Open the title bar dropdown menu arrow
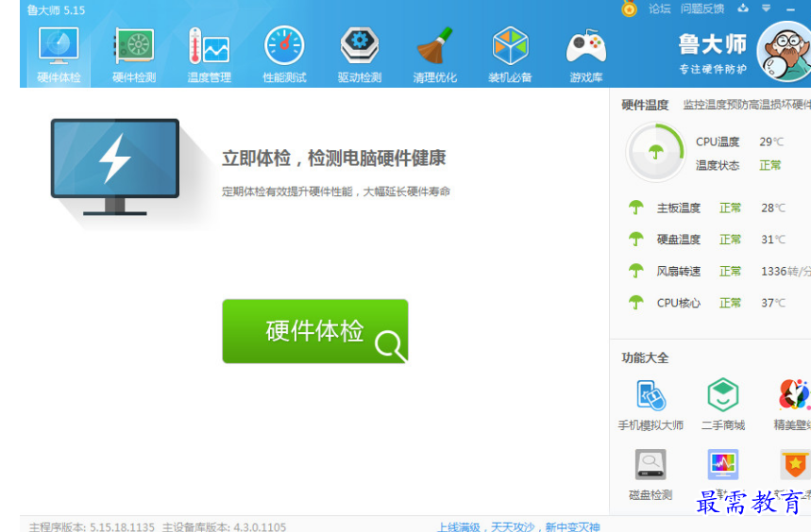The height and width of the screenshot is (532, 811). [766, 8]
